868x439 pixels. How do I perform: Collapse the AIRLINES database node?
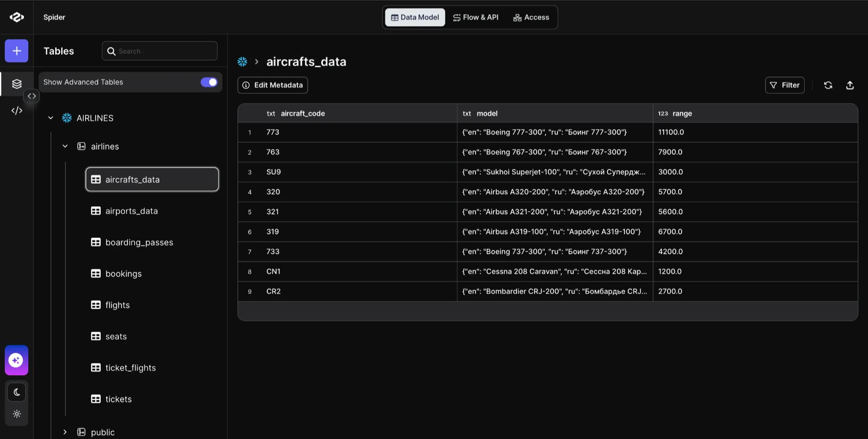[x=50, y=118]
